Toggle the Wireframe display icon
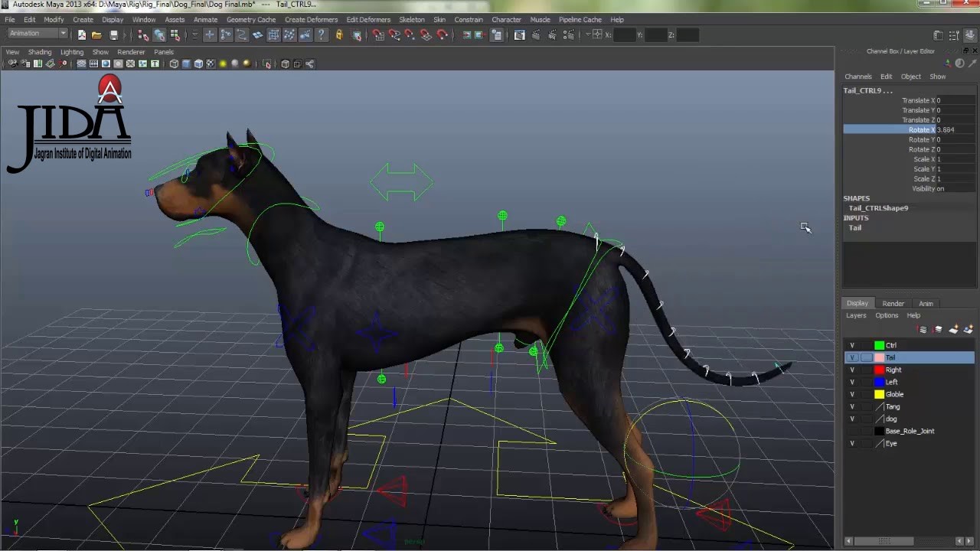The width and height of the screenshot is (980, 551). coord(175,64)
